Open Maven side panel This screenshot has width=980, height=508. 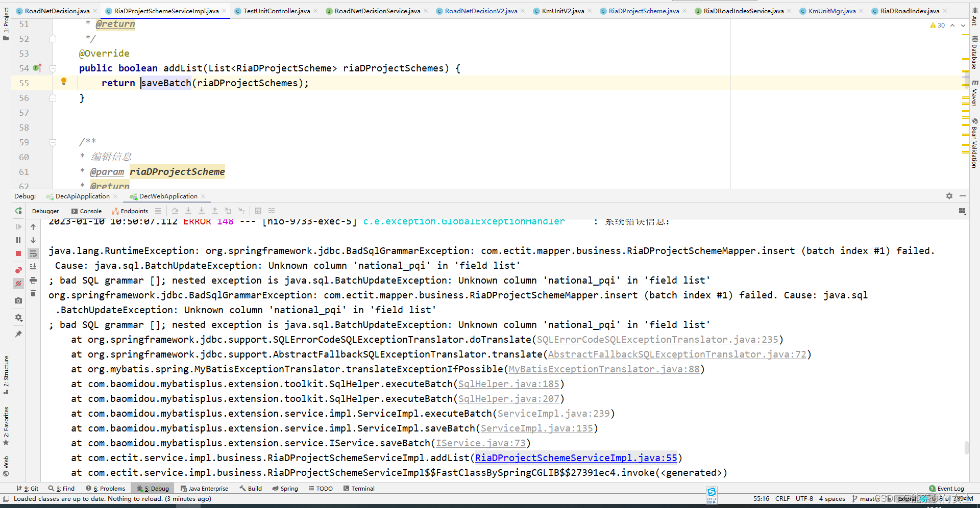point(974,93)
